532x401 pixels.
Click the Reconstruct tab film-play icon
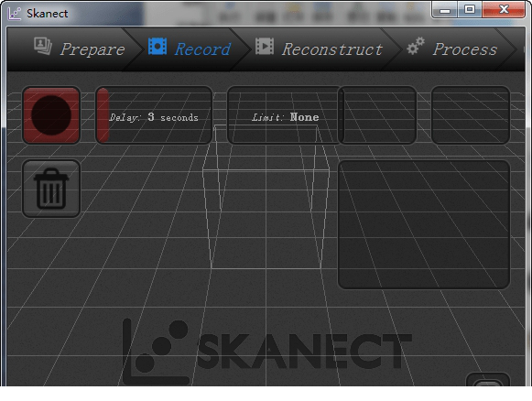click(265, 46)
